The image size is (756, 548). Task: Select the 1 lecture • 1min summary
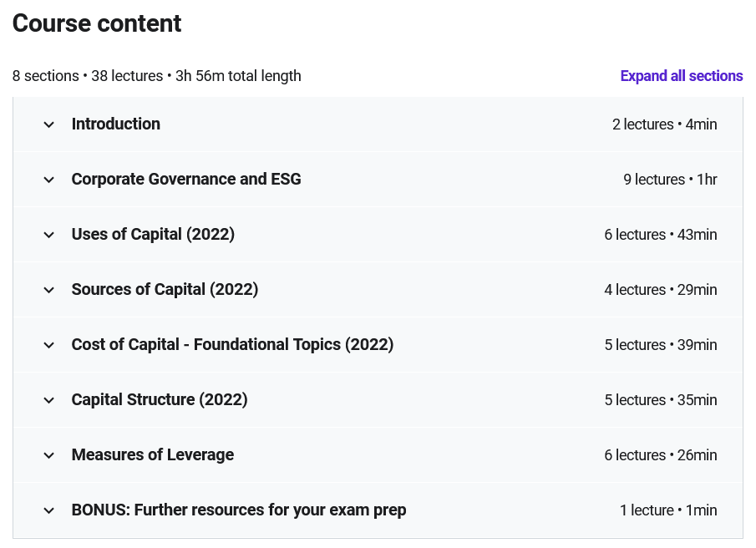668,510
